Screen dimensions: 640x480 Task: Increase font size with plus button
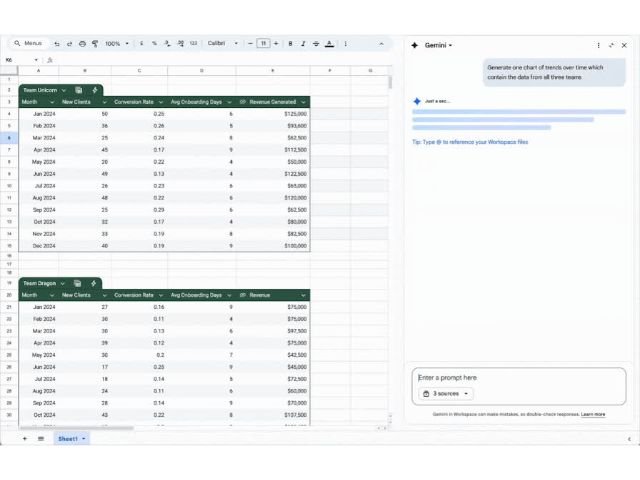click(276, 43)
